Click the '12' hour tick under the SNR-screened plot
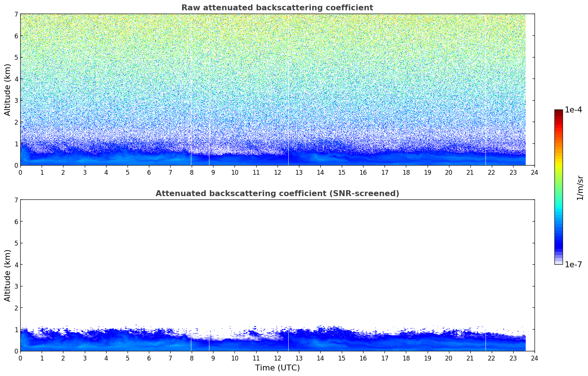This screenshot has width=588, height=376. [x=277, y=358]
